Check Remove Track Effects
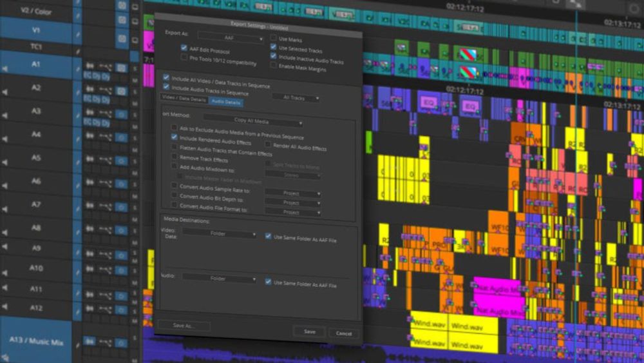This screenshot has height=363, width=644. point(174,157)
